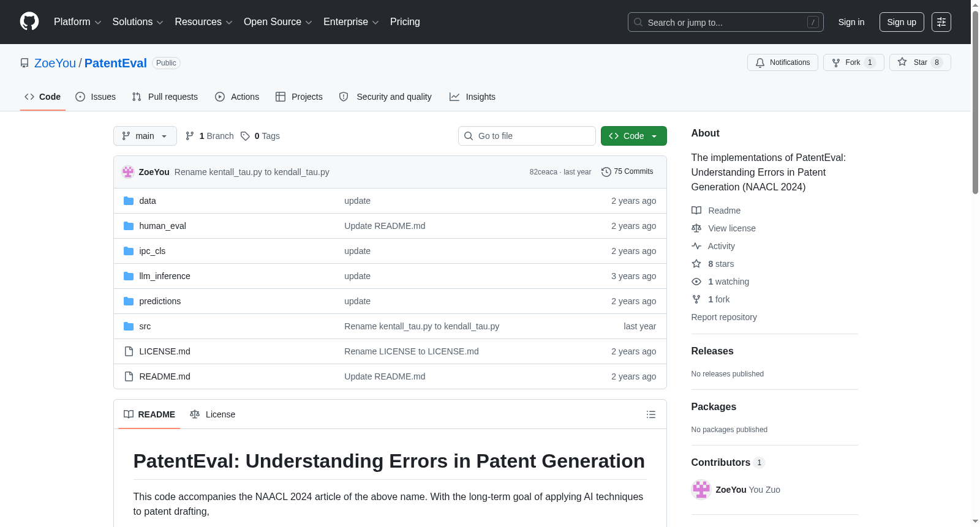
Task: Open the Insights tab
Action: (x=472, y=97)
